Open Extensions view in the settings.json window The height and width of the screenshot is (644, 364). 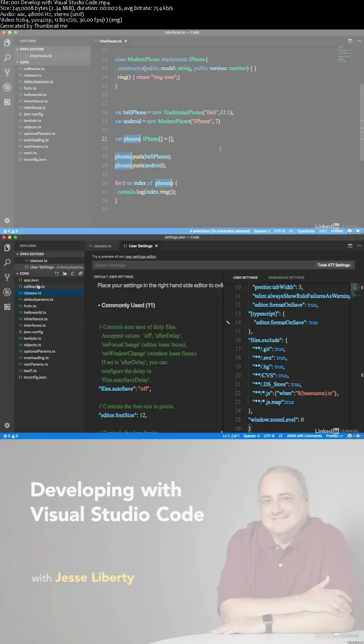(7, 307)
